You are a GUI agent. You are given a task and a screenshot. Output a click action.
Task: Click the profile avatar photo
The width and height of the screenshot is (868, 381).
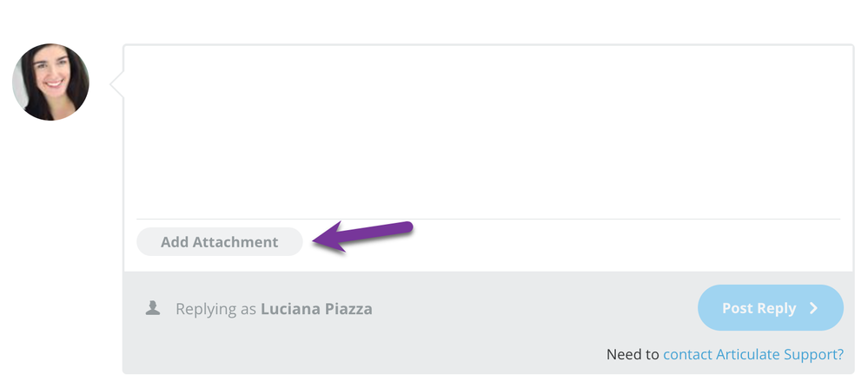coord(50,82)
